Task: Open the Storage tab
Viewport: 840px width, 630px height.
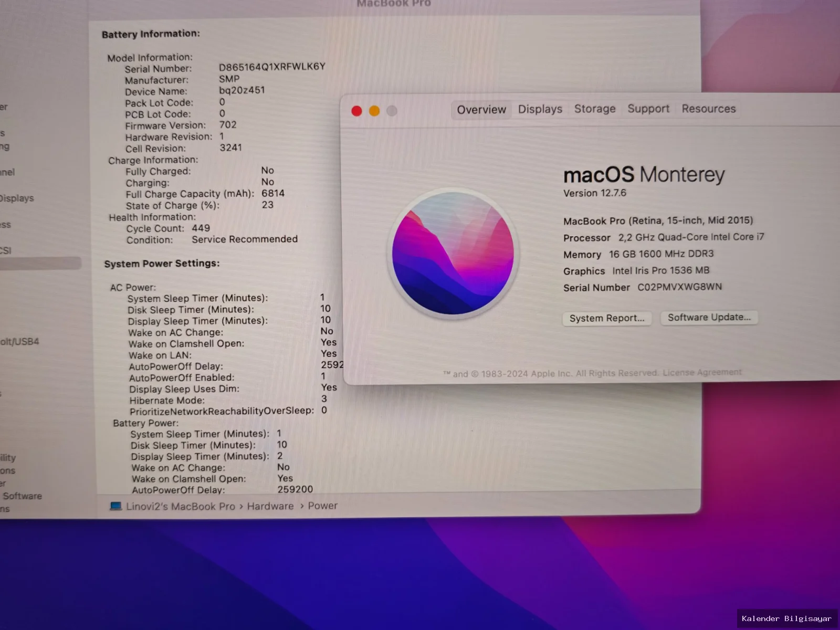Action: click(594, 109)
